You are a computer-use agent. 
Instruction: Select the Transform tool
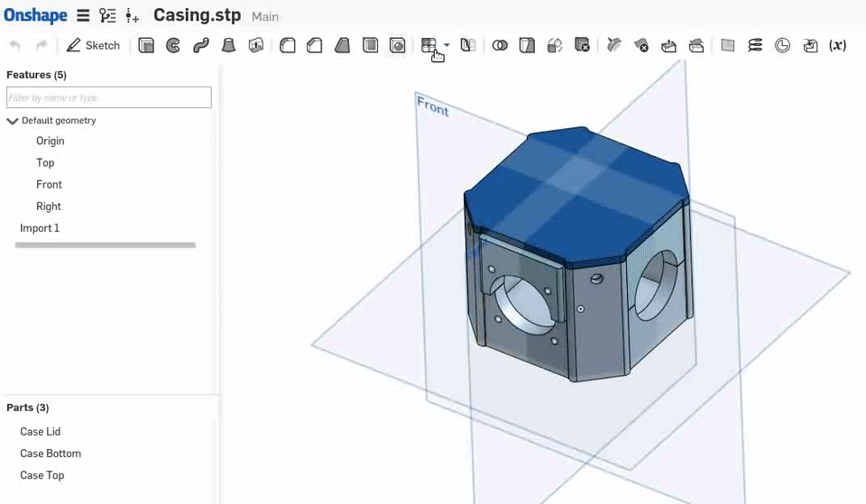(x=555, y=45)
